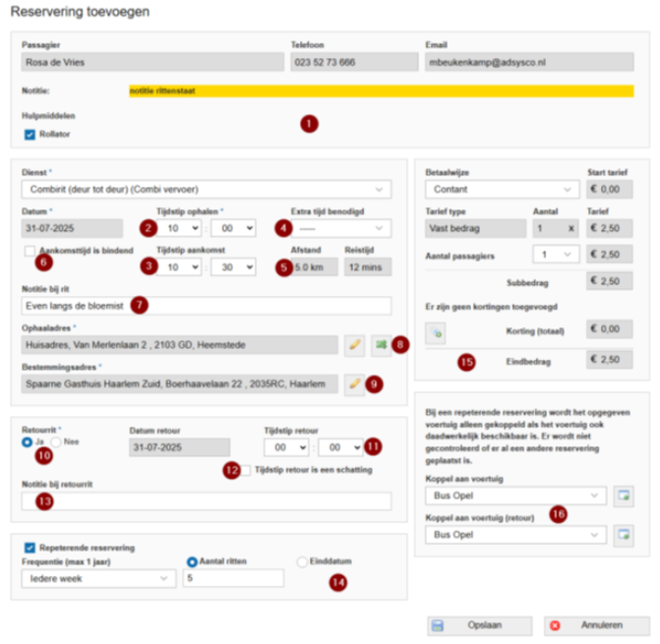Select Nee for Retourrit

tap(55, 442)
